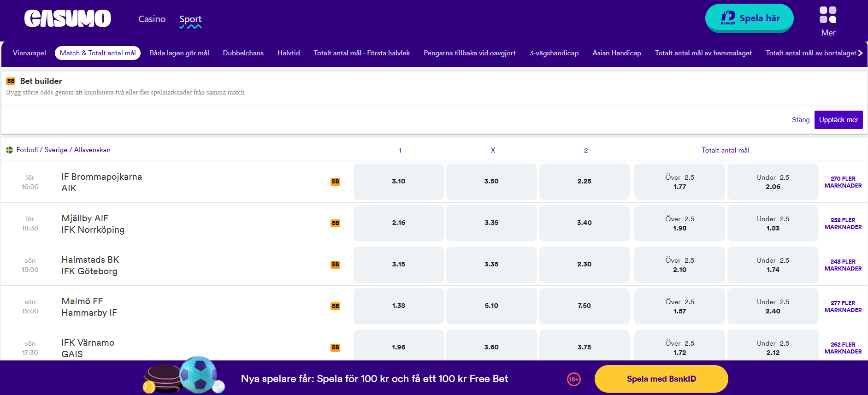Open Mjällby AIF vs IFK Norrköping match
Screen dimensions: 868x395
pos(93,224)
